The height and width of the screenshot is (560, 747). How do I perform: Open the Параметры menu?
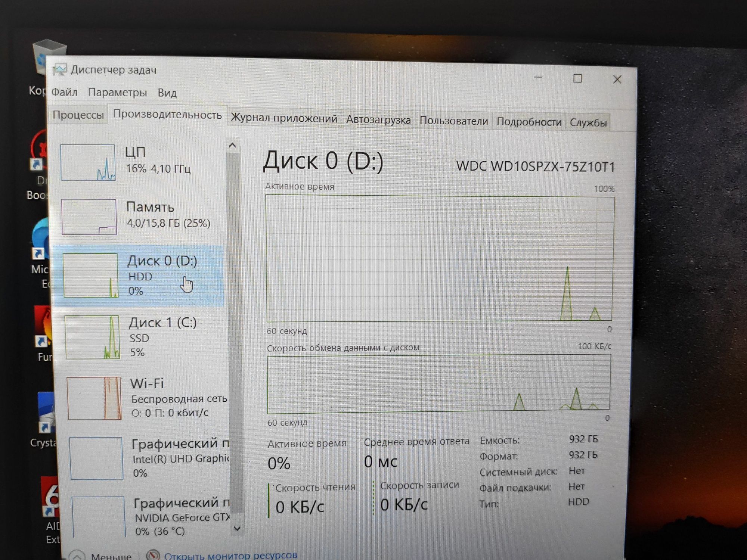point(117,93)
